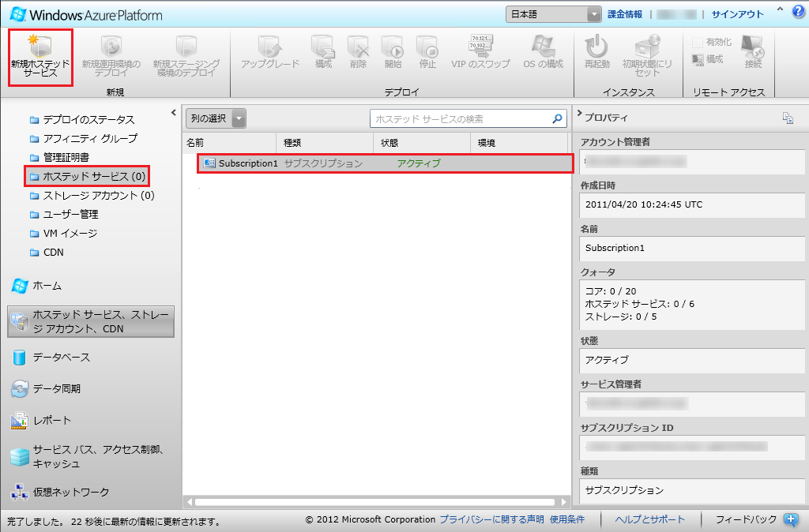This screenshot has height=532, width=809.
Task: Sort by the 種類 column header
Action: [325, 143]
